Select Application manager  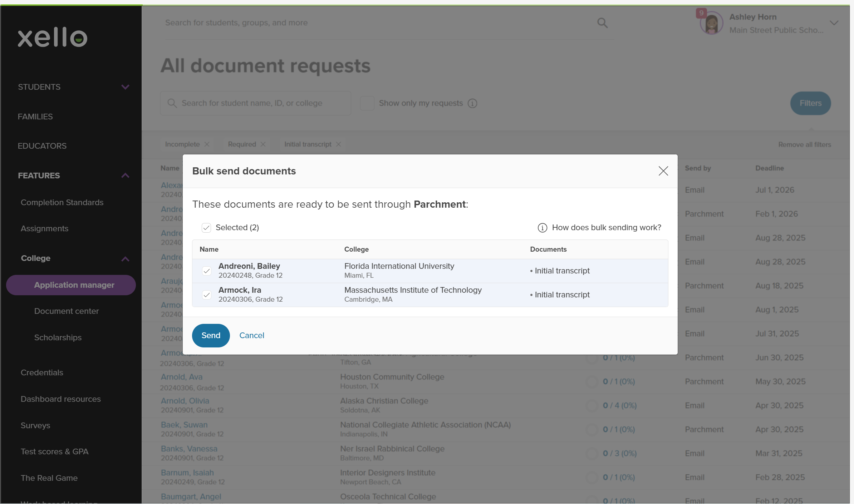point(71,285)
